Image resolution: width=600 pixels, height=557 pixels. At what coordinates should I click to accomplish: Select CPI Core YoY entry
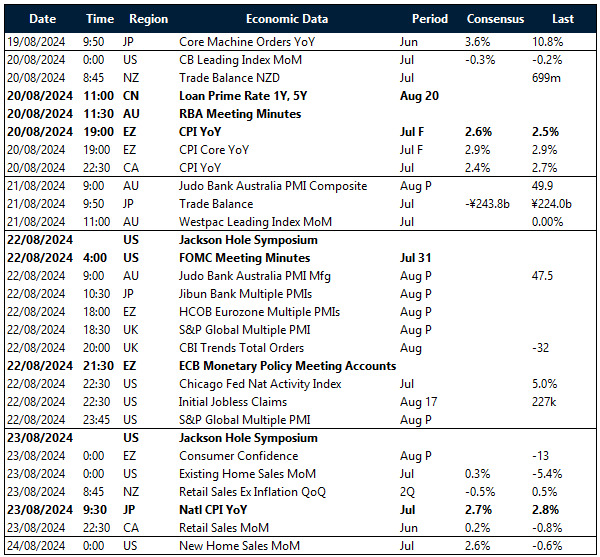pyautogui.click(x=214, y=150)
